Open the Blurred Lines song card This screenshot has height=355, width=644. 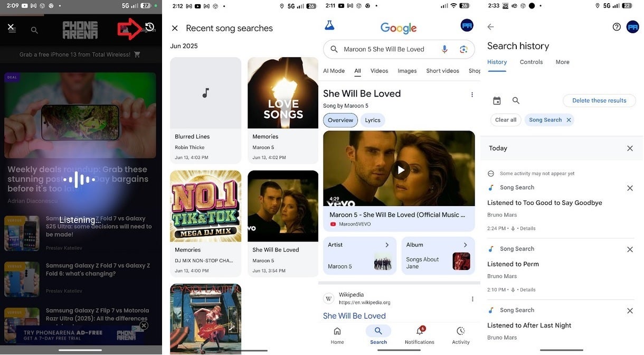coord(205,110)
